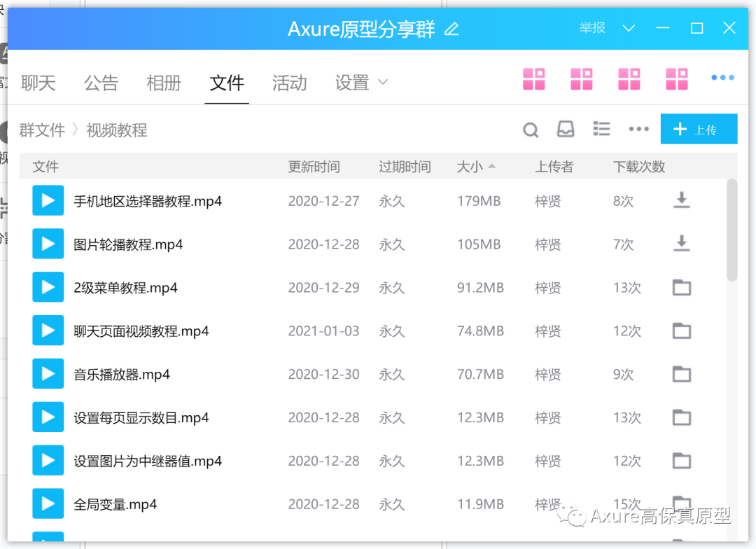
Task: Select file name 图片轮播教程.mp4
Action: click(x=128, y=244)
